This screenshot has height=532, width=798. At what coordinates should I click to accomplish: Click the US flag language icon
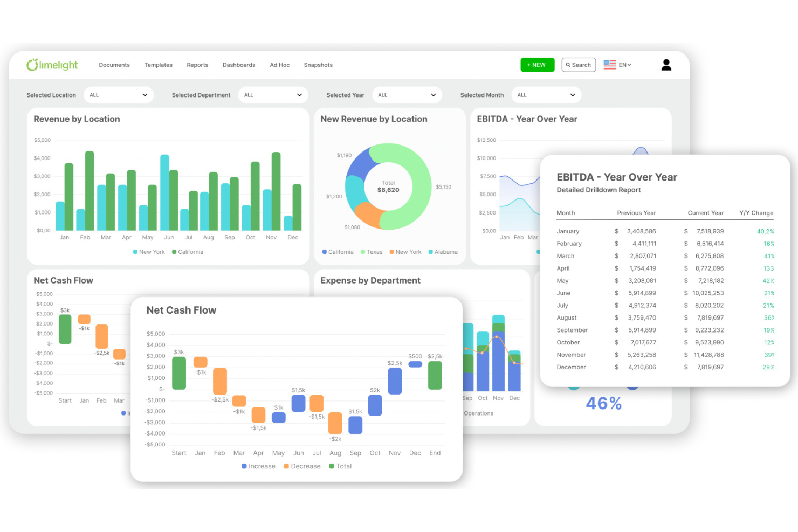[610, 65]
